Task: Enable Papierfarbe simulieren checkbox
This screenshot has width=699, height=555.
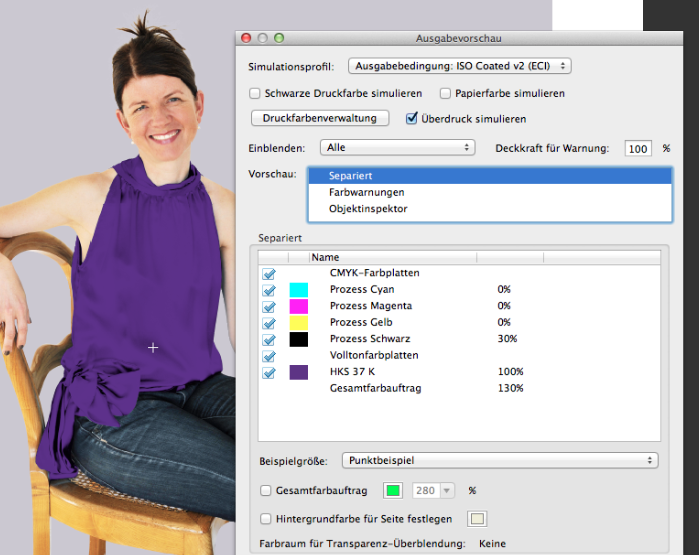Action: coord(445,94)
